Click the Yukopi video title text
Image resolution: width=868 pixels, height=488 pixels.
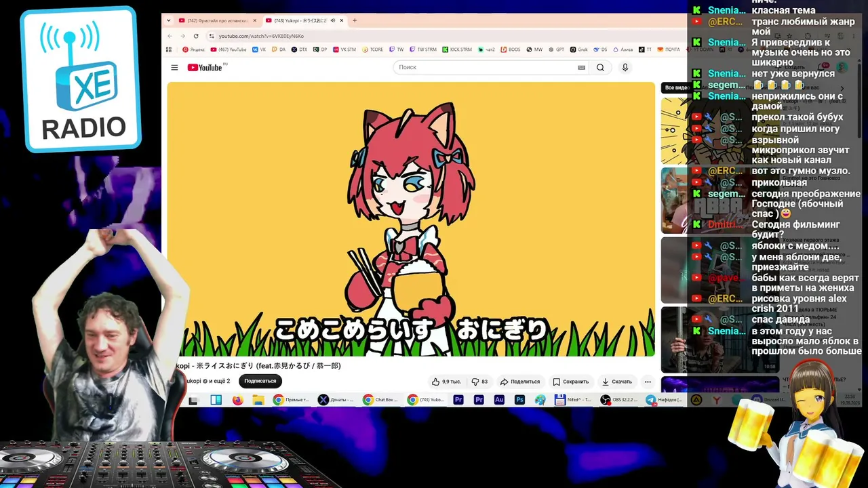(x=258, y=366)
